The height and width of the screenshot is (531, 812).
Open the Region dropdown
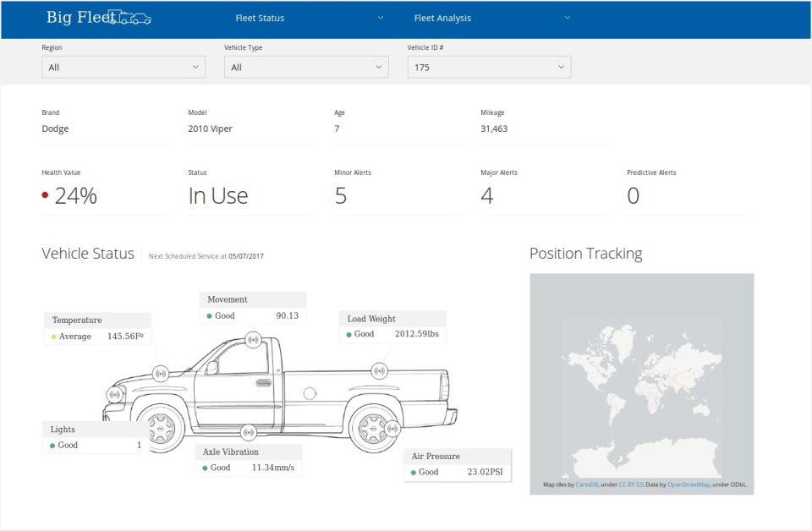pos(123,67)
